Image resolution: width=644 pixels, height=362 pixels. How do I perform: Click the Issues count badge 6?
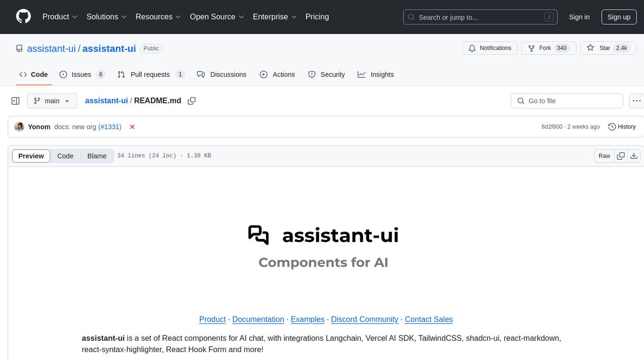click(100, 74)
